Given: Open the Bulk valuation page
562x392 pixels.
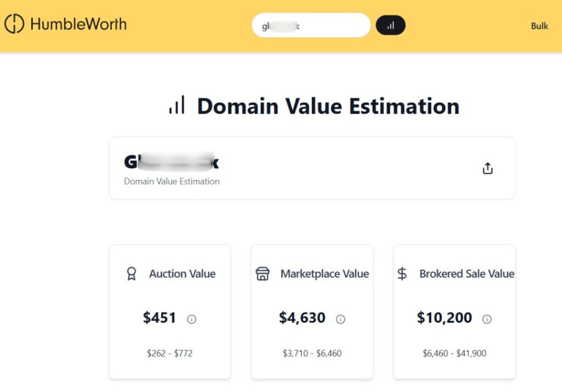Looking at the screenshot, I should click(539, 26).
